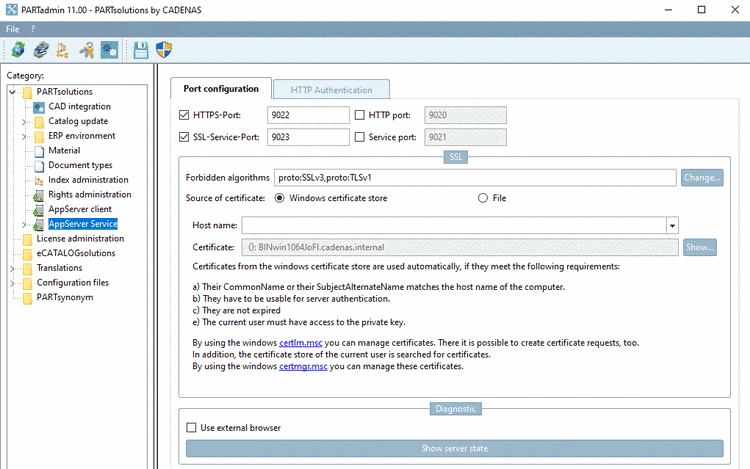Open the Host name dropdown arrow
The image size is (750, 469).
click(672, 225)
